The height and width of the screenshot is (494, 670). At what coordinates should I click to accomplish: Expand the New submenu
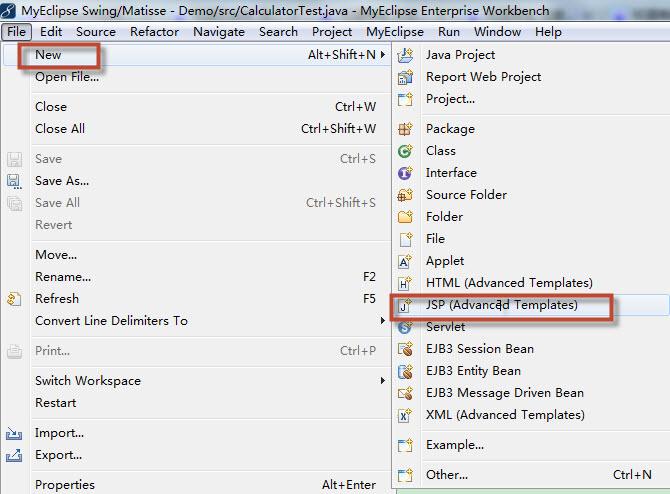48,54
